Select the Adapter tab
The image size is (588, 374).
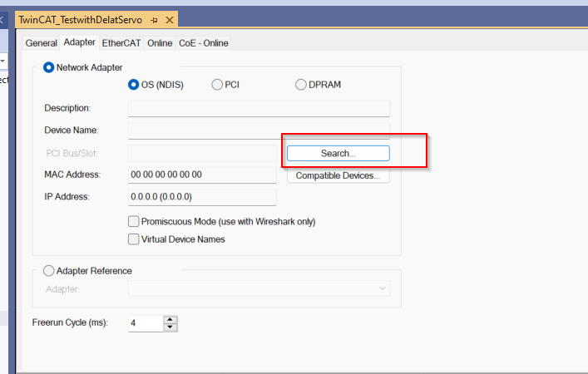(80, 42)
